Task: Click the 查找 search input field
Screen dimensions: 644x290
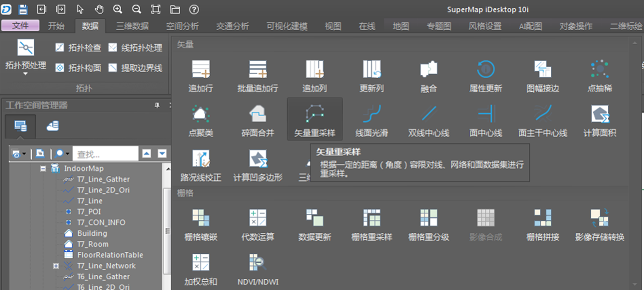Action: 106,154
